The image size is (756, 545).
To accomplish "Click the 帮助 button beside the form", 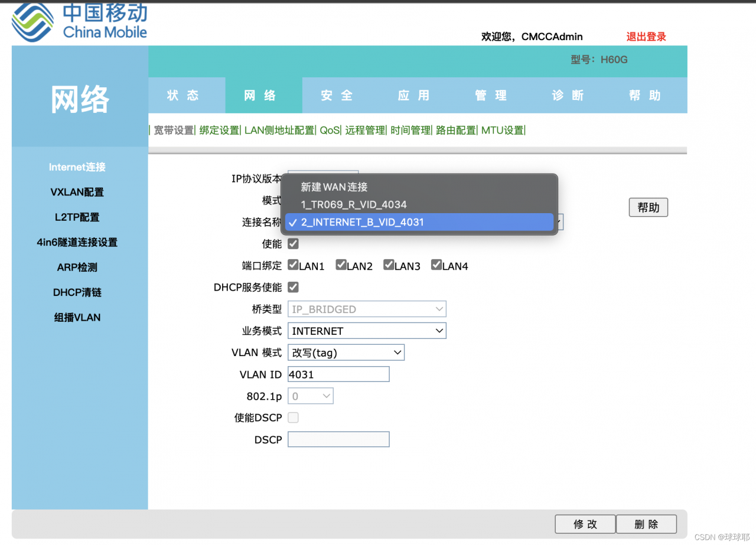I will pos(649,207).
